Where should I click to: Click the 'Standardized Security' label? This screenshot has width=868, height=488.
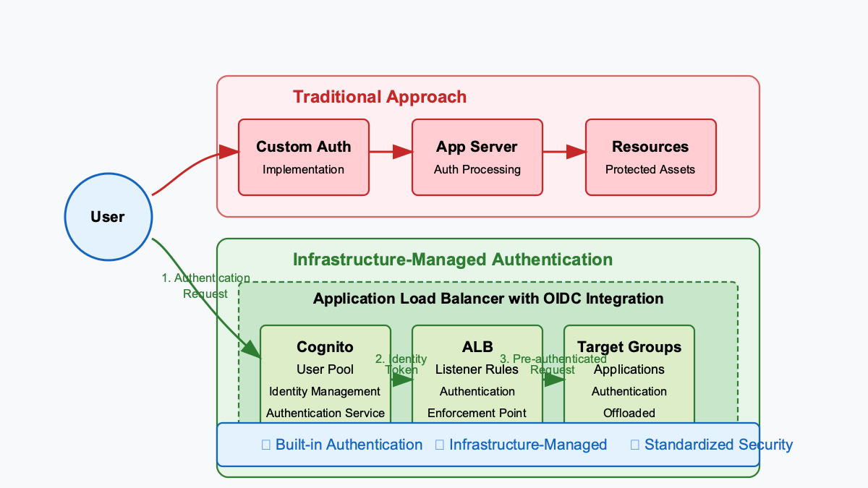719,445
